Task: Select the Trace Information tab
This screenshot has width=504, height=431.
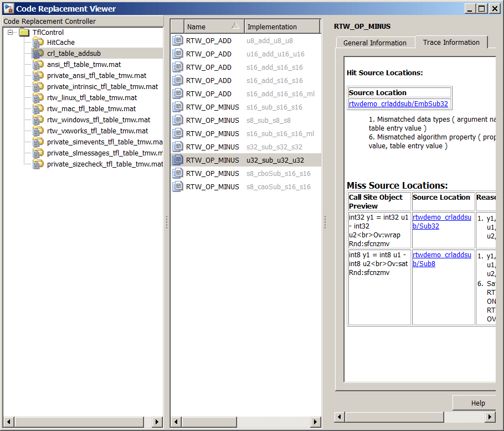Action: click(x=451, y=42)
